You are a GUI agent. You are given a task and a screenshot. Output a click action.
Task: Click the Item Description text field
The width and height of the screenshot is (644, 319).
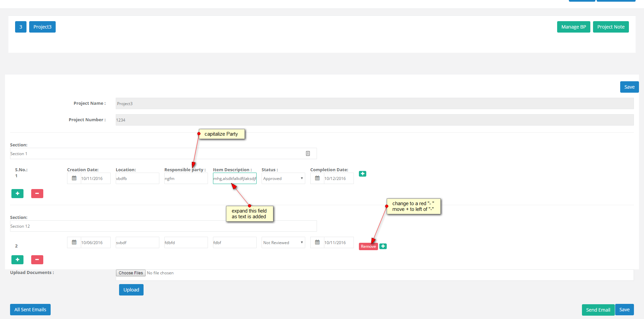coord(235,178)
